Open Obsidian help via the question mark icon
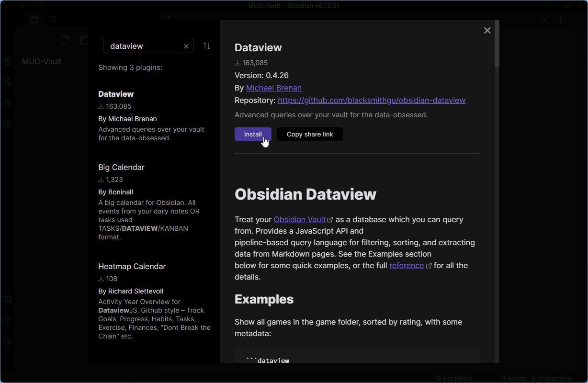 pos(7,320)
